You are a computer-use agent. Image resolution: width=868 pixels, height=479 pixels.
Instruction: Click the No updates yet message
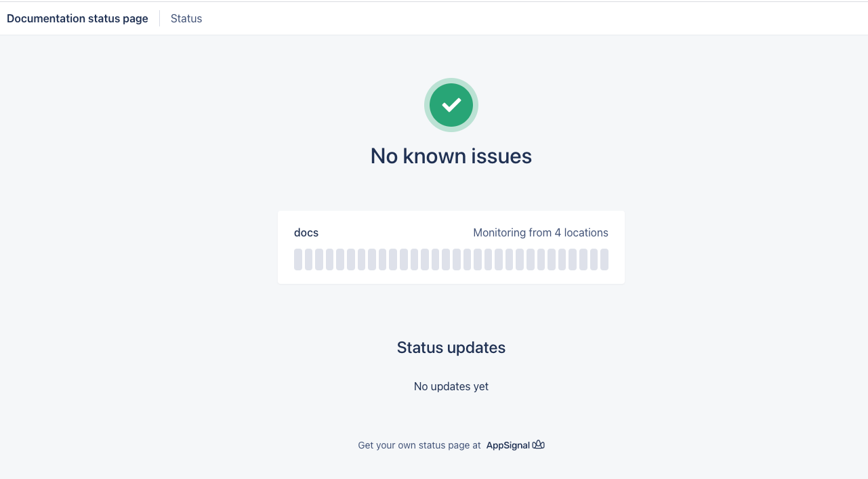(451, 386)
